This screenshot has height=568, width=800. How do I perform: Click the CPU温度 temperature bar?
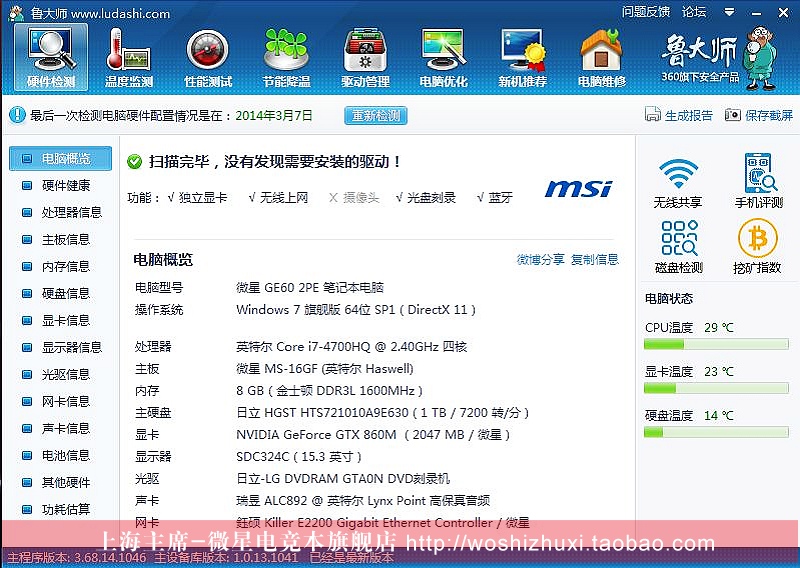(716, 344)
